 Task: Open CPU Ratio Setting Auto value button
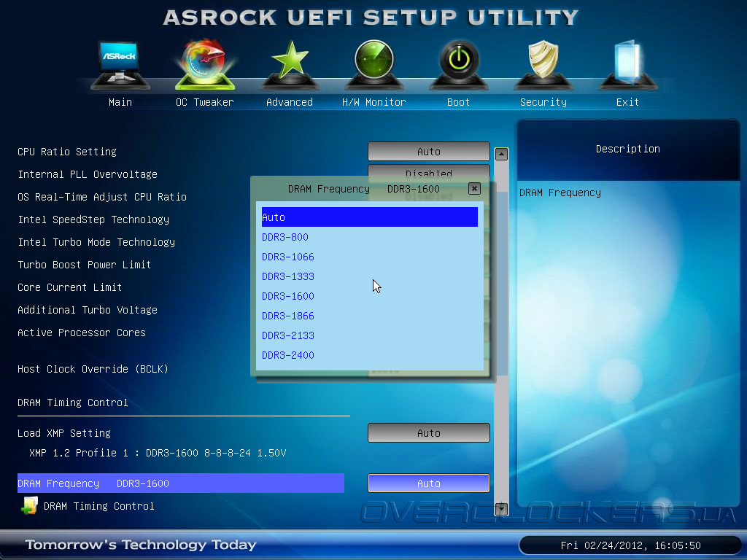pos(429,152)
